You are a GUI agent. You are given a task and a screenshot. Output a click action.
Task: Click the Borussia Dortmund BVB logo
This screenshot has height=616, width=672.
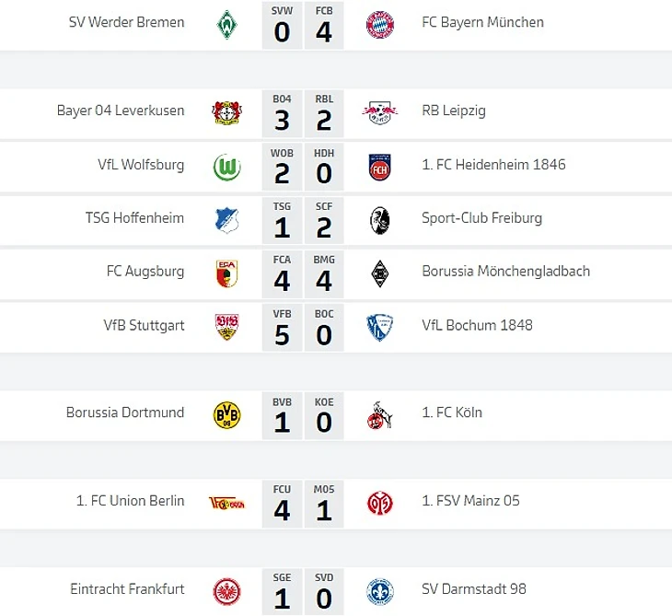coord(226,415)
